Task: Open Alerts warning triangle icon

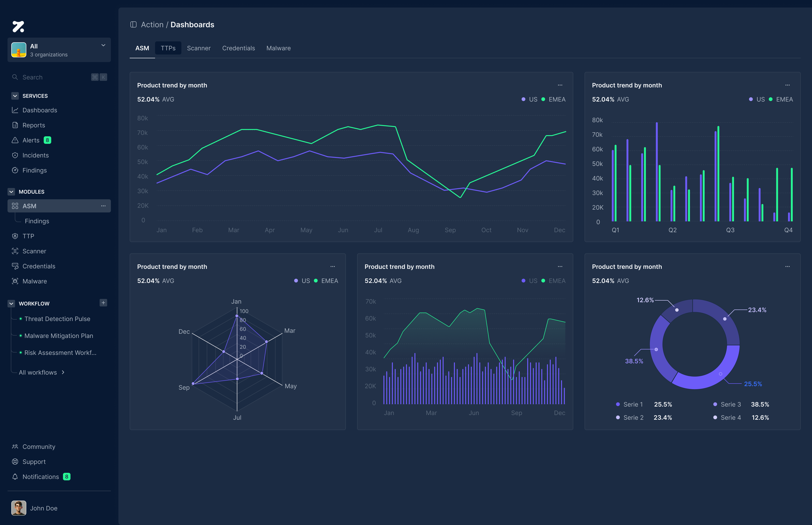Action: point(15,140)
